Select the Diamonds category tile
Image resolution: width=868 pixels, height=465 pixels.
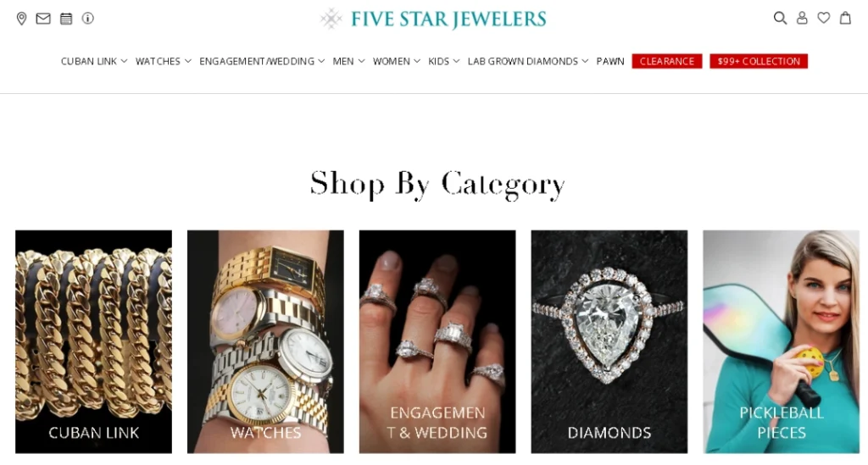609,341
